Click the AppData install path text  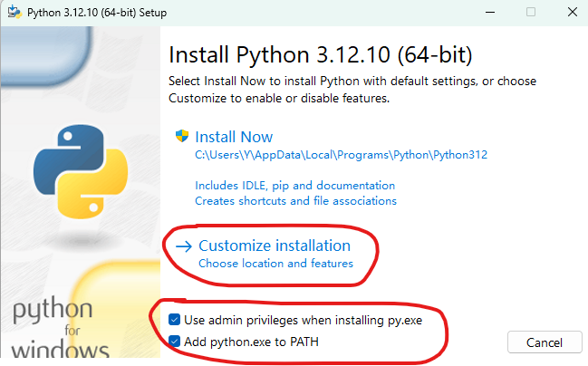(341, 155)
